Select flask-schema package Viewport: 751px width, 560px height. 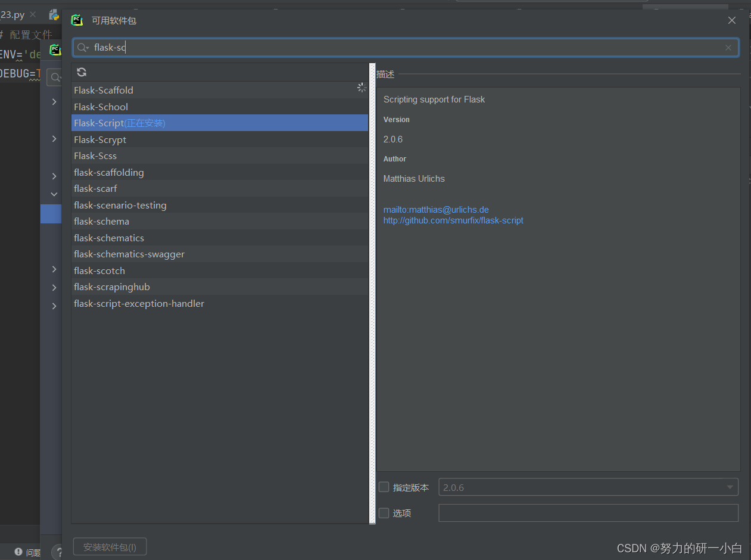[220, 221]
